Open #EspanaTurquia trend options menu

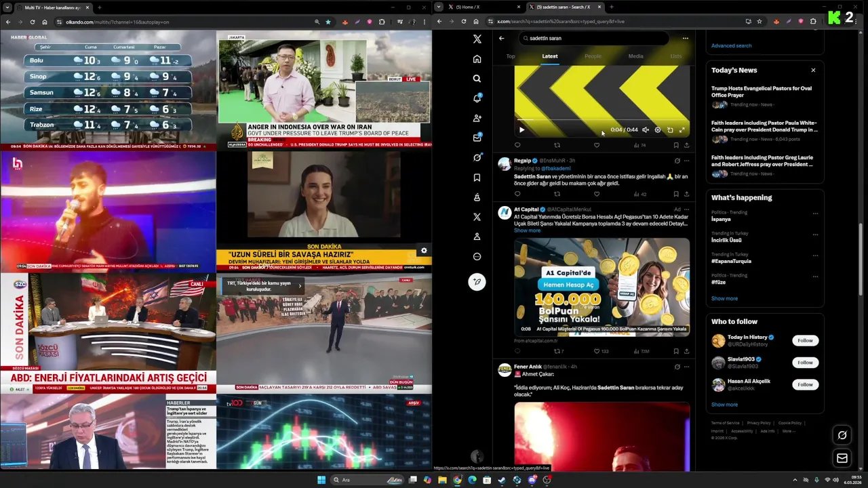(815, 256)
